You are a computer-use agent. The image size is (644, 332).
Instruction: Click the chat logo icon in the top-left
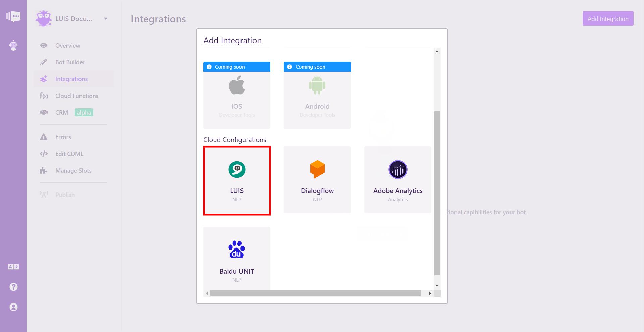(13, 16)
